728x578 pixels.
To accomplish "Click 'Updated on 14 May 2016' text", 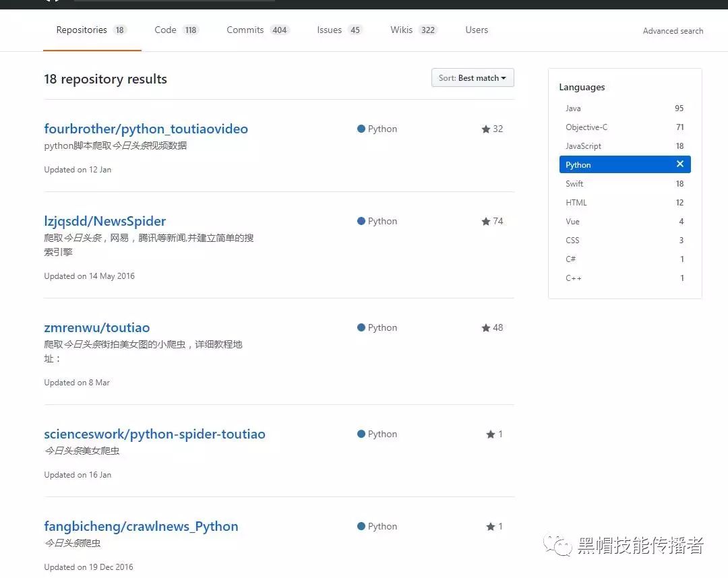I will (x=89, y=276).
